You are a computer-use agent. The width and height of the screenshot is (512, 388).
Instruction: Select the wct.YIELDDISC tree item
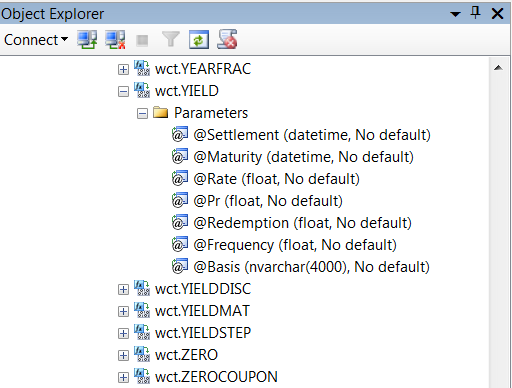pyautogui.click(x=203, y=289)
